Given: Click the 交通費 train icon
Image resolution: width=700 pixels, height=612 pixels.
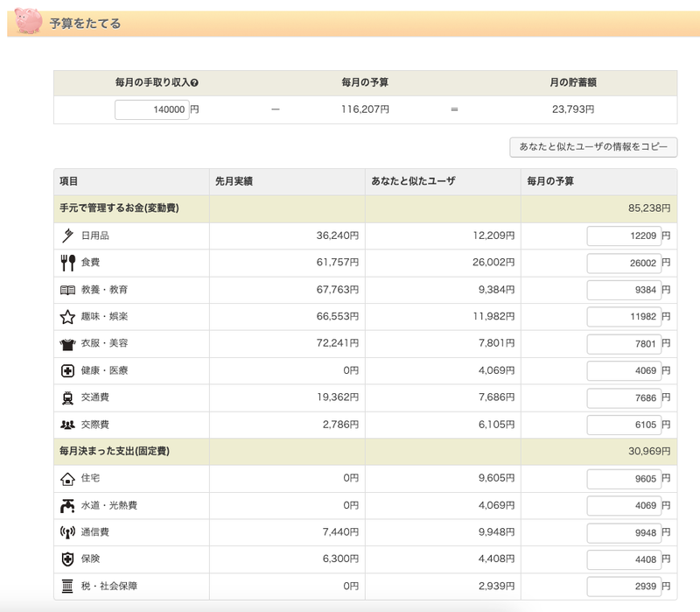Looking at the screenshot, I should pos(67,397).
